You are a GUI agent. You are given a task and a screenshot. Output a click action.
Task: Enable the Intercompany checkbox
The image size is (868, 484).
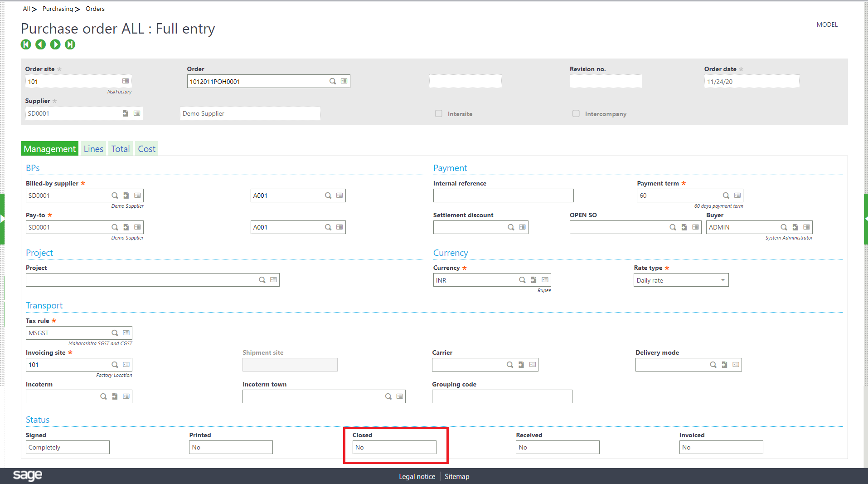click(x=576, y=113)
